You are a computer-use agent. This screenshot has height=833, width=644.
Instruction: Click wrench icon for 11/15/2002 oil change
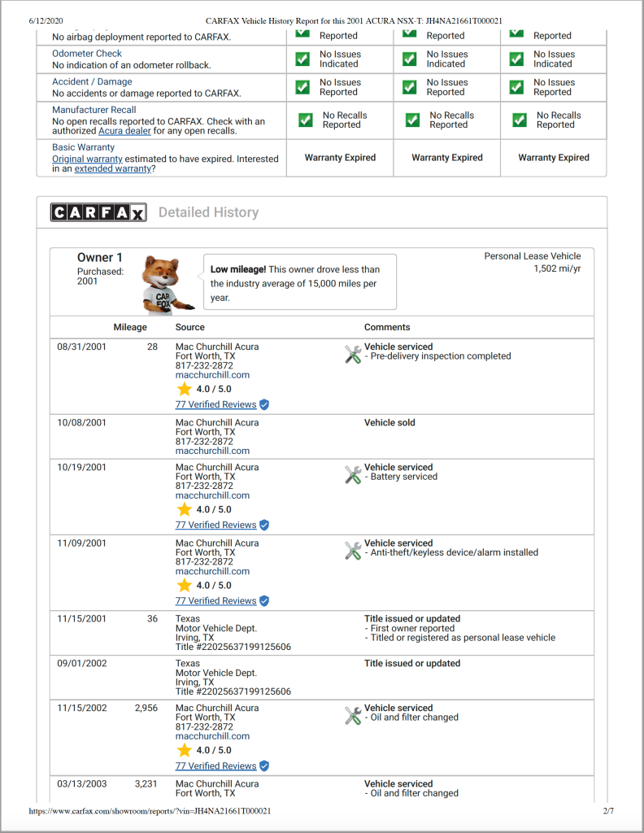pos(353,715)
